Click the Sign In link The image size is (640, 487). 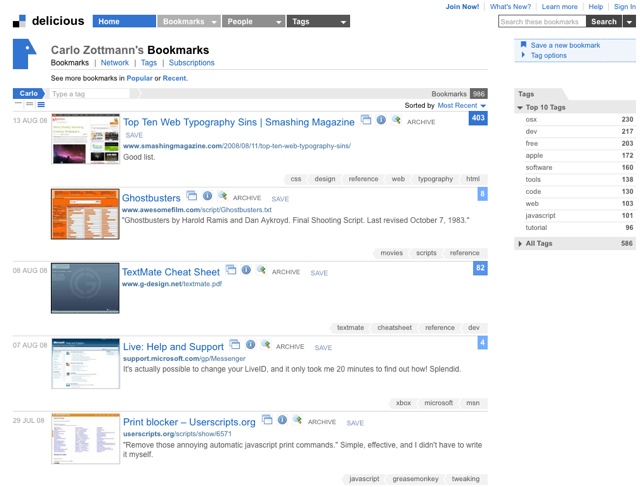(x=624, y=7)
